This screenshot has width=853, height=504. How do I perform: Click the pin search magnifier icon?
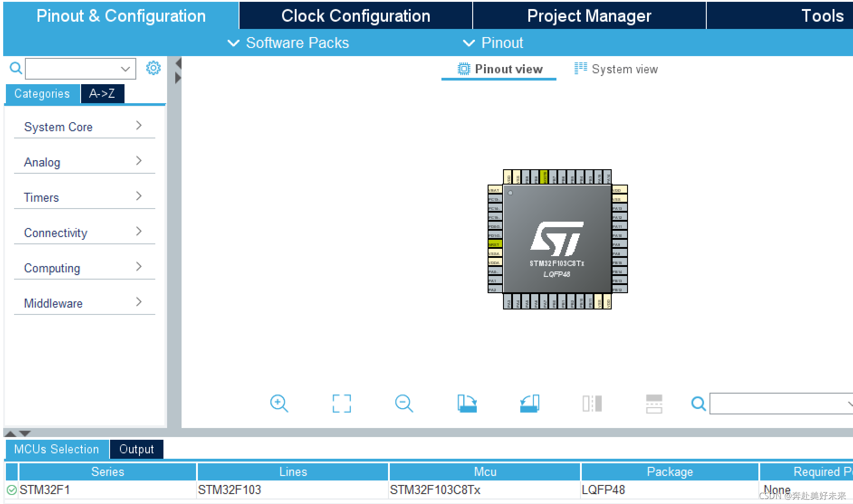point(699,404)
